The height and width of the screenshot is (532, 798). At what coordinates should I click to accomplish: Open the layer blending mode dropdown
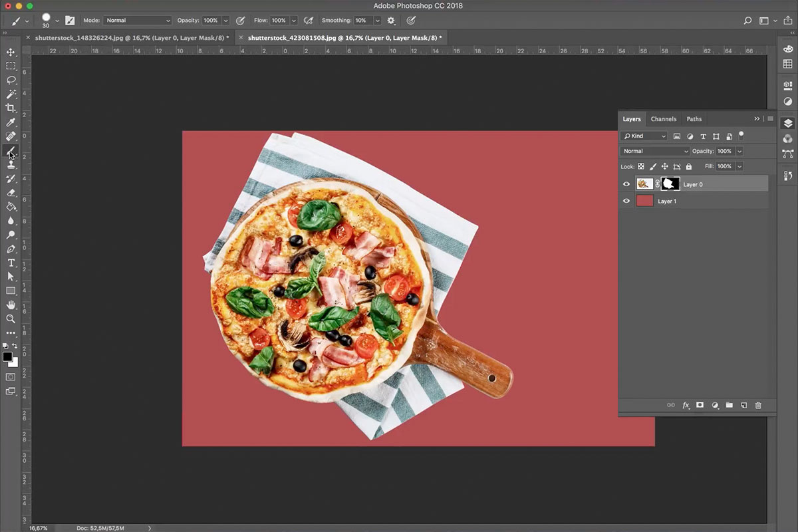(x=654, y=151)
